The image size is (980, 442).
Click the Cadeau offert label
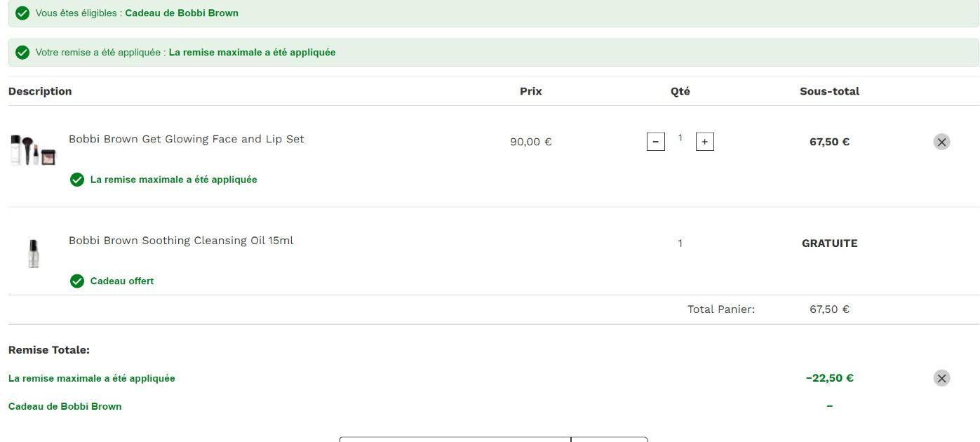[121, 281]
